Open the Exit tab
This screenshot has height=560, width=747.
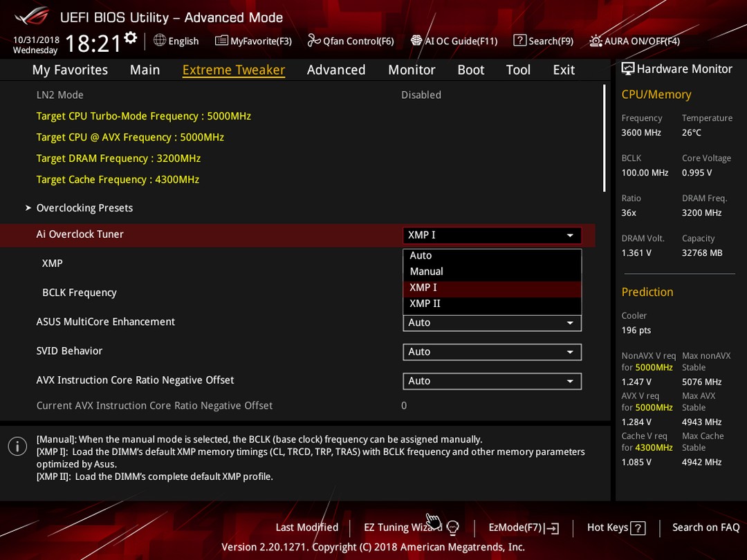[564, 70]
